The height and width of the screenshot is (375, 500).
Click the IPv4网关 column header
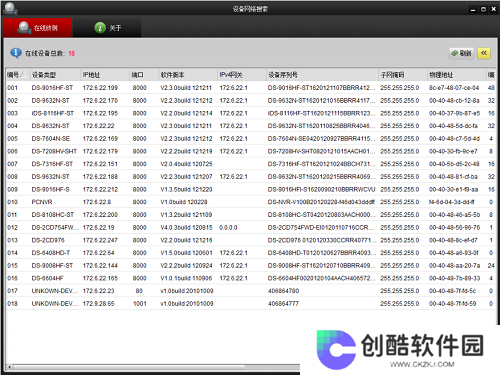click(242, 75)
